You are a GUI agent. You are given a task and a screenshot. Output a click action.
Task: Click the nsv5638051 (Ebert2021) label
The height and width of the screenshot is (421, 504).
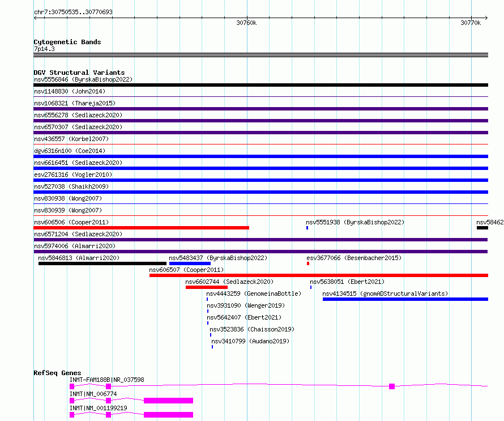pos(347,282)
